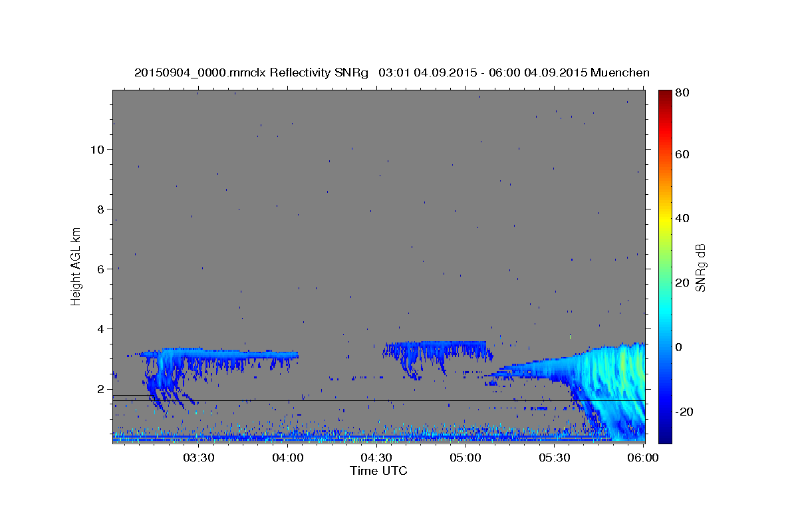Click the 03:30 time tick label

point(199,458)
